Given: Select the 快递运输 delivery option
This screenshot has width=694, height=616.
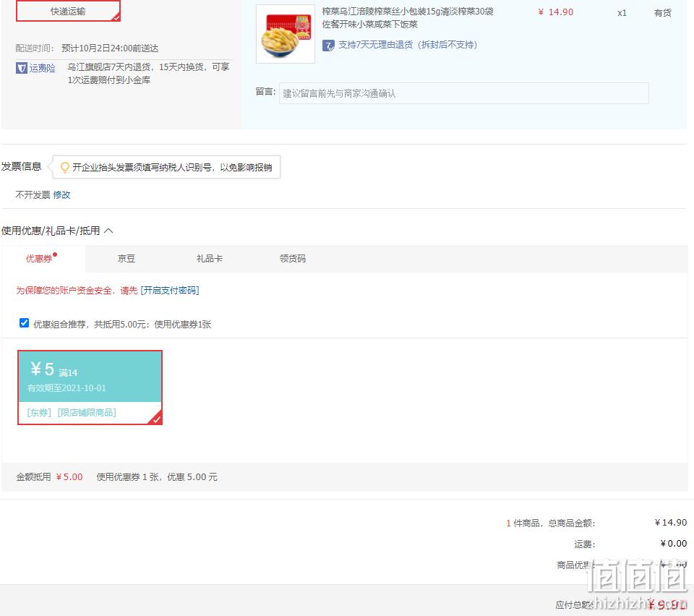Looking at the screenshot, I should tap(68, 11).
